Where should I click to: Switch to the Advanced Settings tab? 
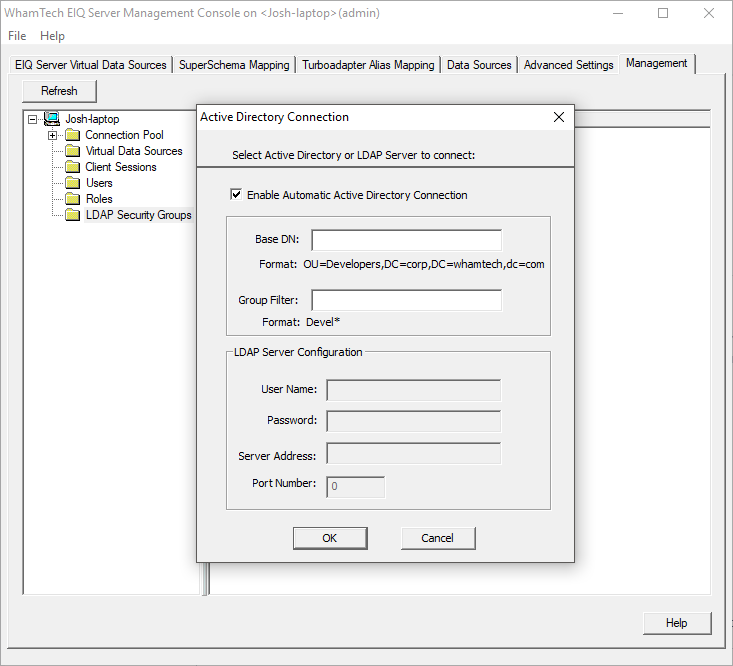[568, 65]
